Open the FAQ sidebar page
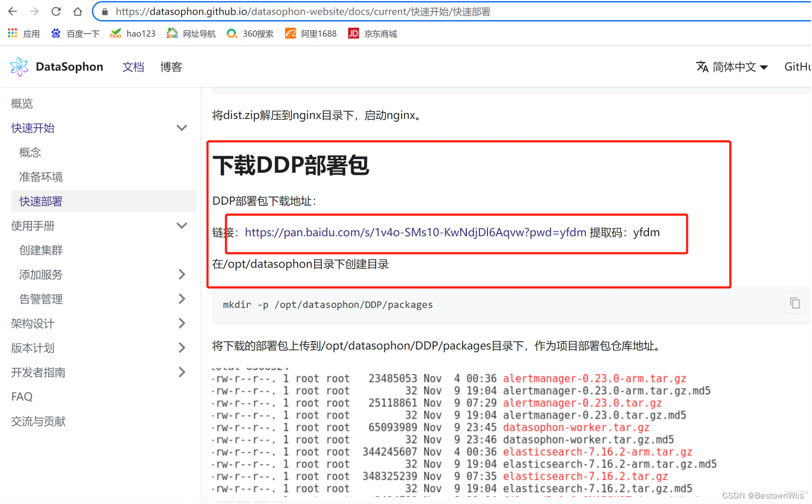This screenshot has height=504, width=812. pyautogui.click(x=22, y=397)
